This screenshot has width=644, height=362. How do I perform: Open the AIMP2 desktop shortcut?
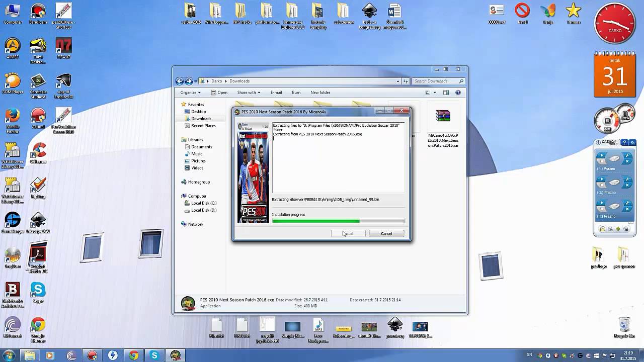[x=12, y=49]
